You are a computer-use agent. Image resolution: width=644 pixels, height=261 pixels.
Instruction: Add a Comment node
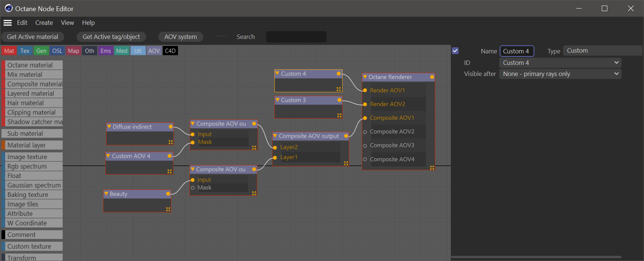(32, 235)
